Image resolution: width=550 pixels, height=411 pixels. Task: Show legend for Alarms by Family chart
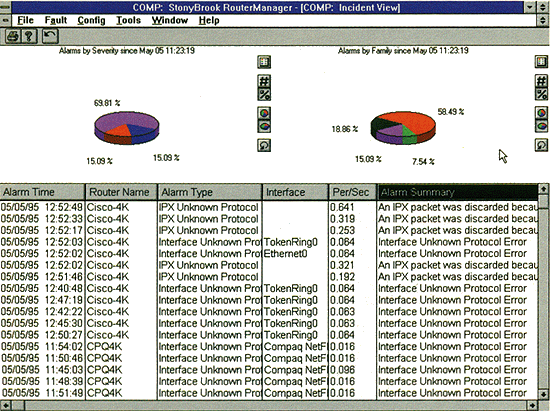click(542, 62)
